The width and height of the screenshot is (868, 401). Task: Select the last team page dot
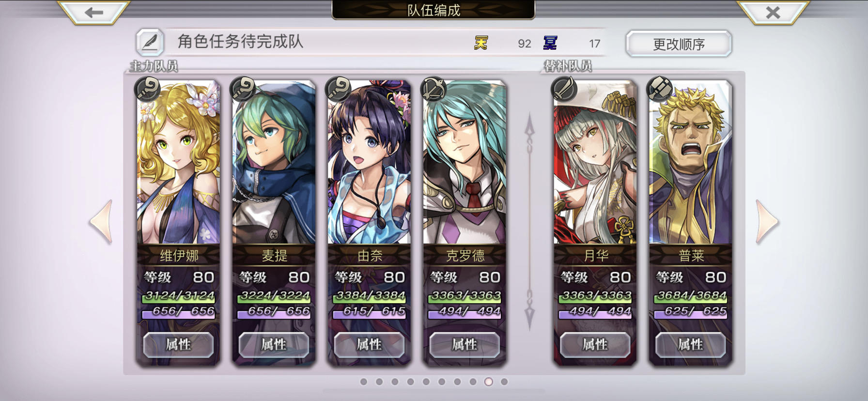pyautogui.click(x=504, y=382)
